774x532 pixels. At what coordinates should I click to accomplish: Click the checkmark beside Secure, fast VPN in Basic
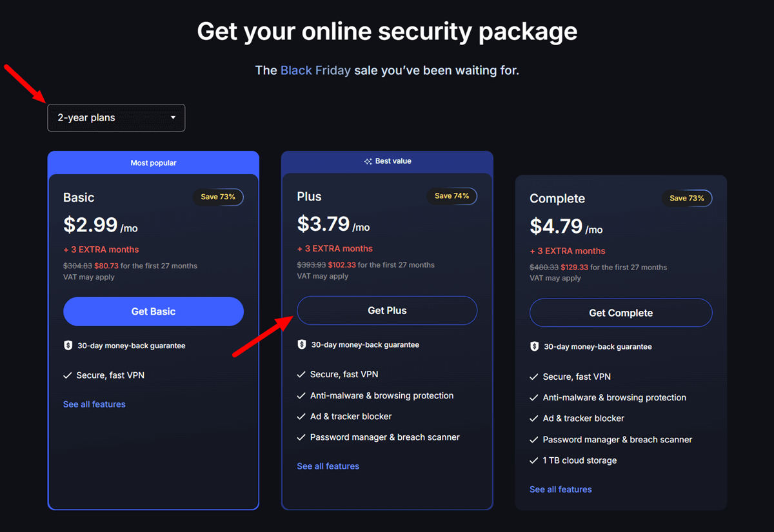tap(68, 375)
